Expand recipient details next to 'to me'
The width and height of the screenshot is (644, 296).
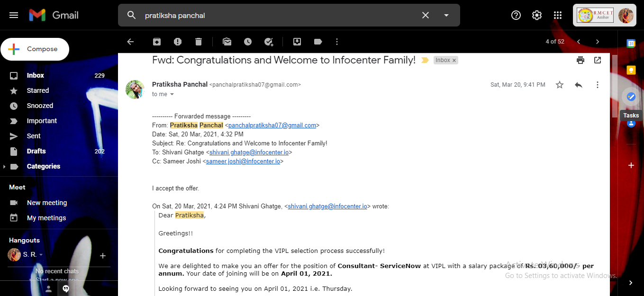tap(172, 94)
